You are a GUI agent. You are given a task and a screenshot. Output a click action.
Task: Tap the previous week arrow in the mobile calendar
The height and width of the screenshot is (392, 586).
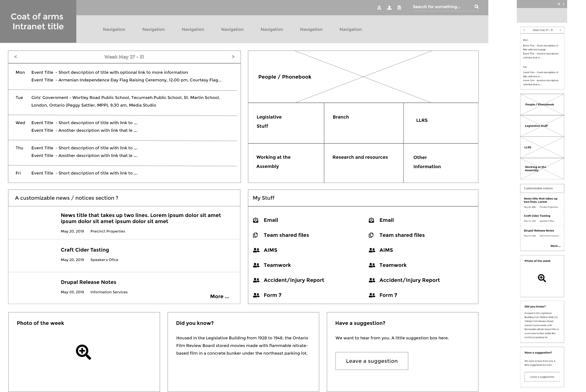click(524, 30)
